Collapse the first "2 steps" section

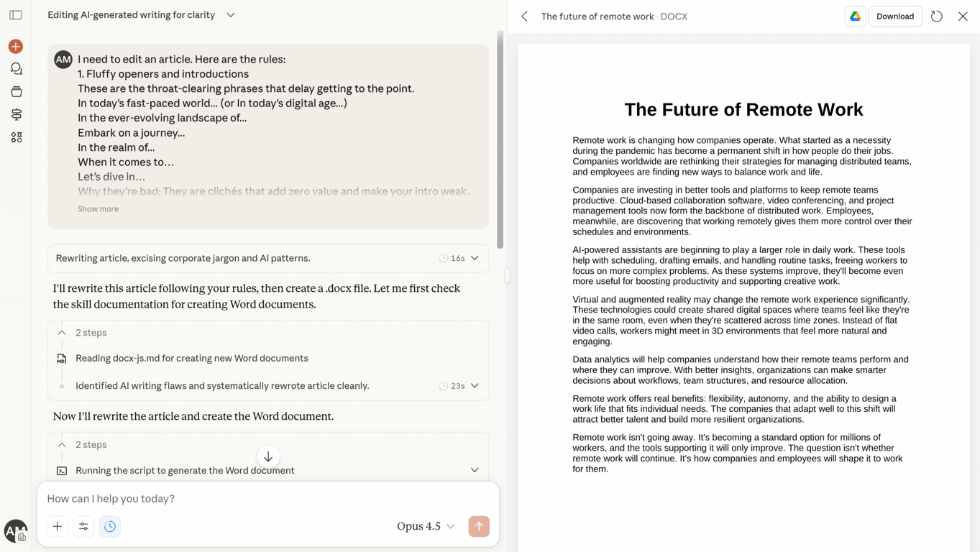coord(62,333)
